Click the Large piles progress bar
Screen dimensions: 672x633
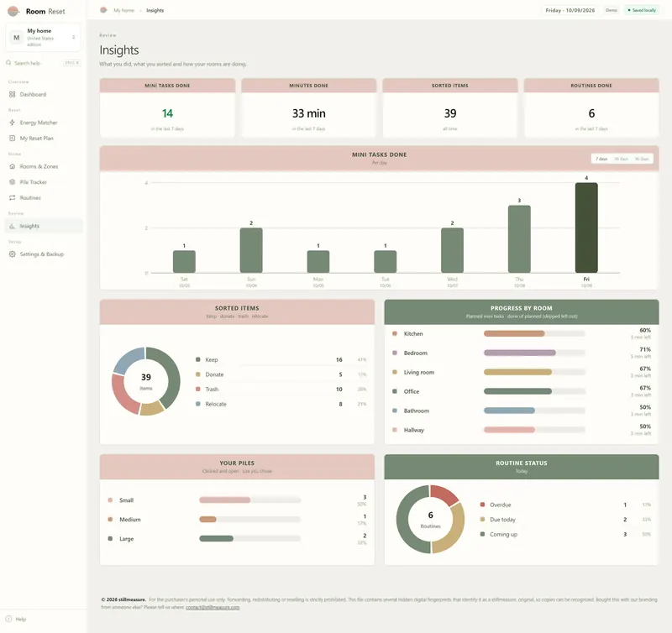click(x=249, y=538)
